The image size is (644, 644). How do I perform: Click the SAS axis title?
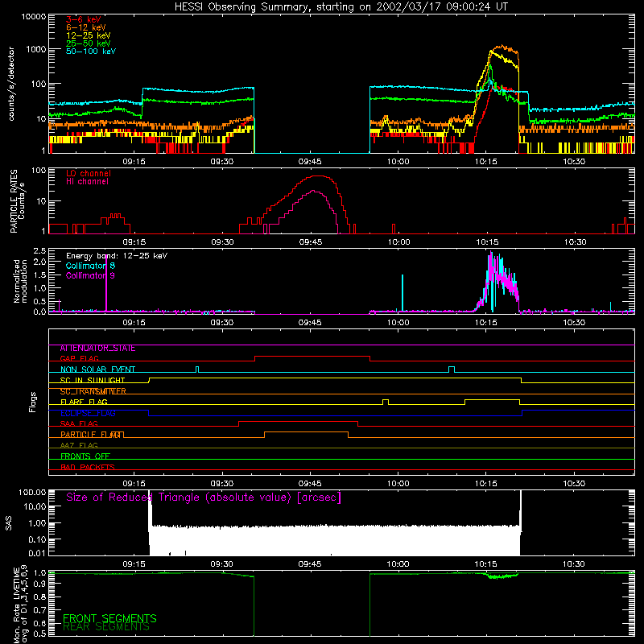point(9,523)
